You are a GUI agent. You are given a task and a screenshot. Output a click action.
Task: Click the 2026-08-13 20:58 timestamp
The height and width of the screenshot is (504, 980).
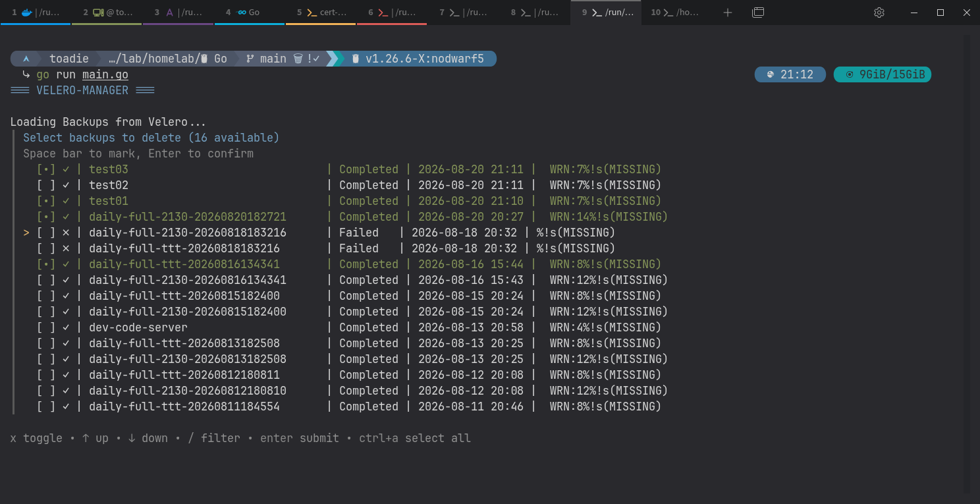[x=471, y=327]
